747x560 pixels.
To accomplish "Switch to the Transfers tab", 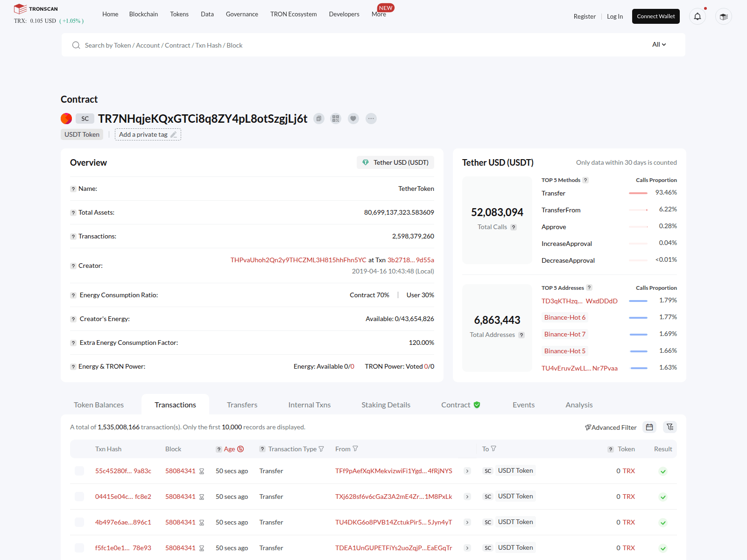I will pyautogui.click(x=242, y=405).
